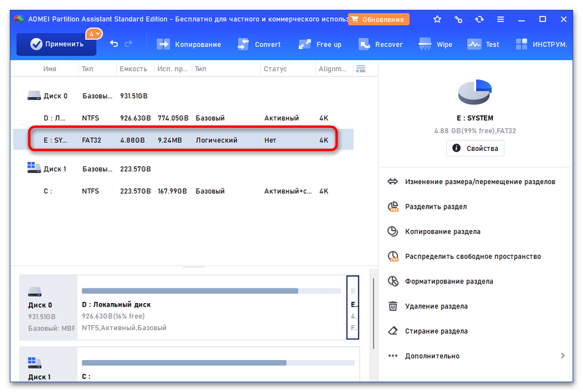
Task: Sort by the Имя column header
Action: (x=50, y=69)
